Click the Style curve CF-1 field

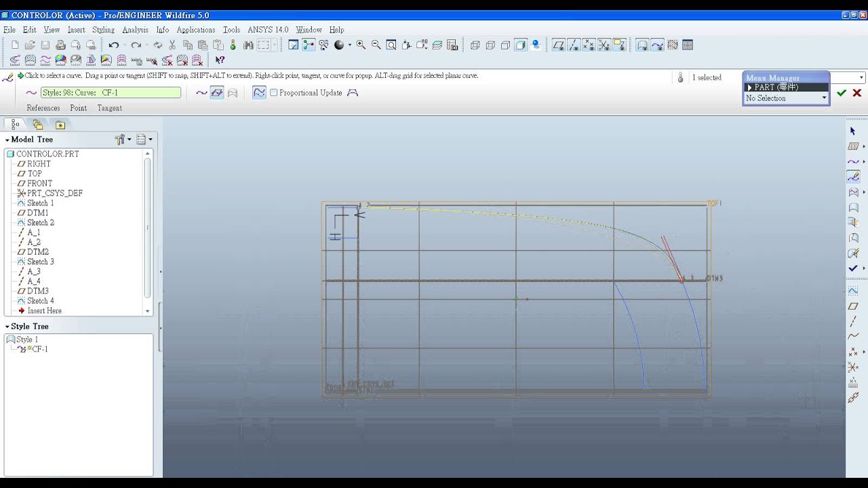pyautogui.click(x=111, y=93)
